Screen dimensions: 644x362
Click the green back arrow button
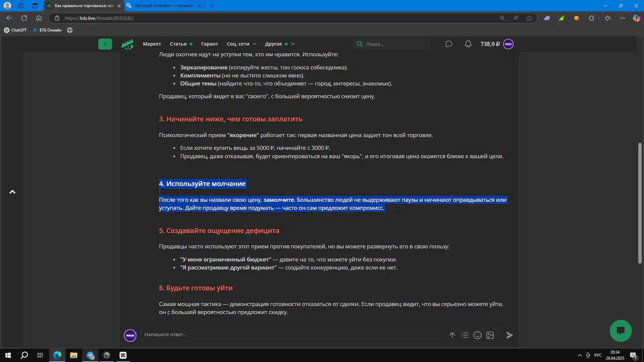pos(105,44)
